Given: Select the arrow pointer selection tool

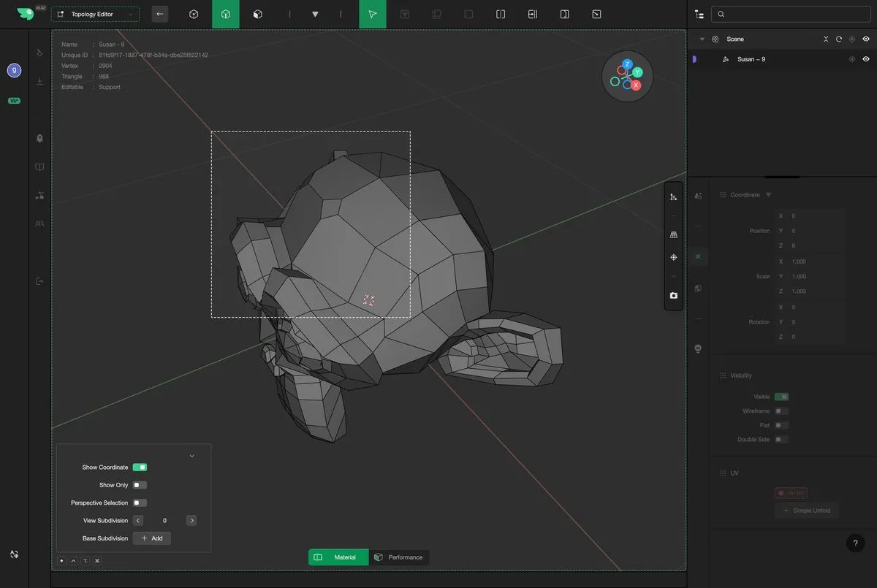Looking at the screenshot, I should click(x=373, y=14).
